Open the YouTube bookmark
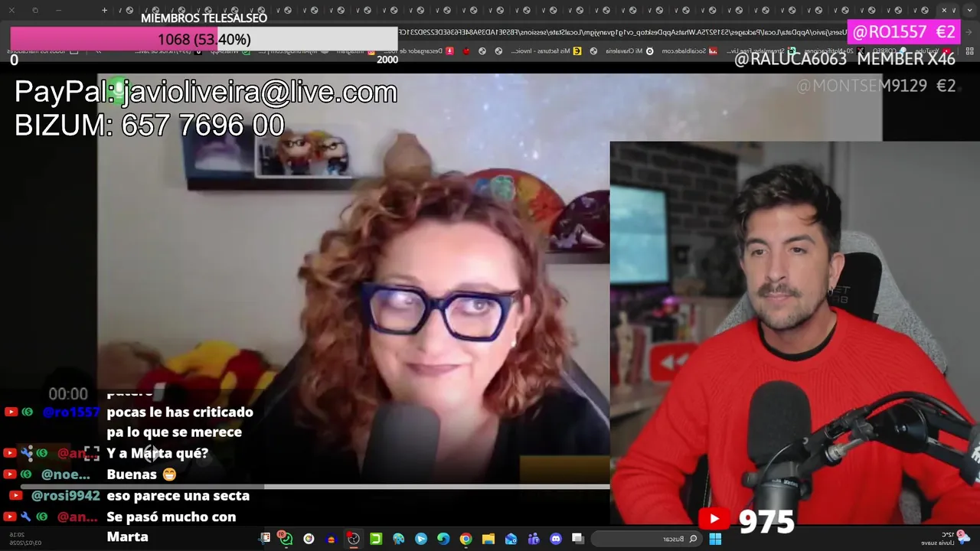Viewport: 980px width, 551px height. [x=933, y=51]
